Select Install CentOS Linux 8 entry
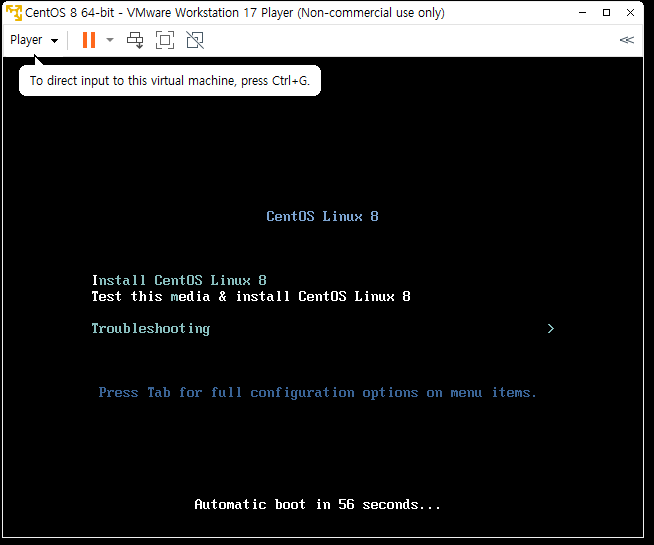Viewport: 654px width, 545px height. 179,280
